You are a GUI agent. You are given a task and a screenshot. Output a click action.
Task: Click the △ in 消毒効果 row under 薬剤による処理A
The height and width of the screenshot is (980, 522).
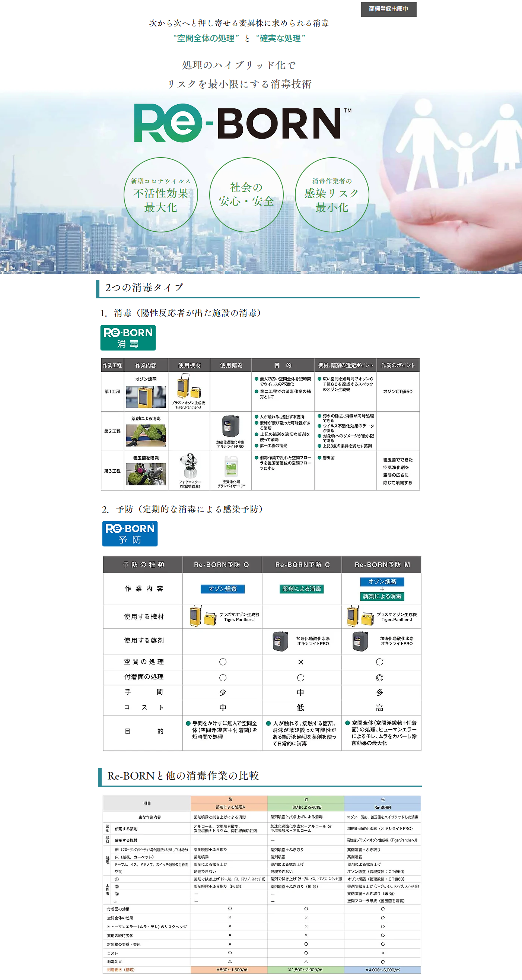(x=230, y=961)
